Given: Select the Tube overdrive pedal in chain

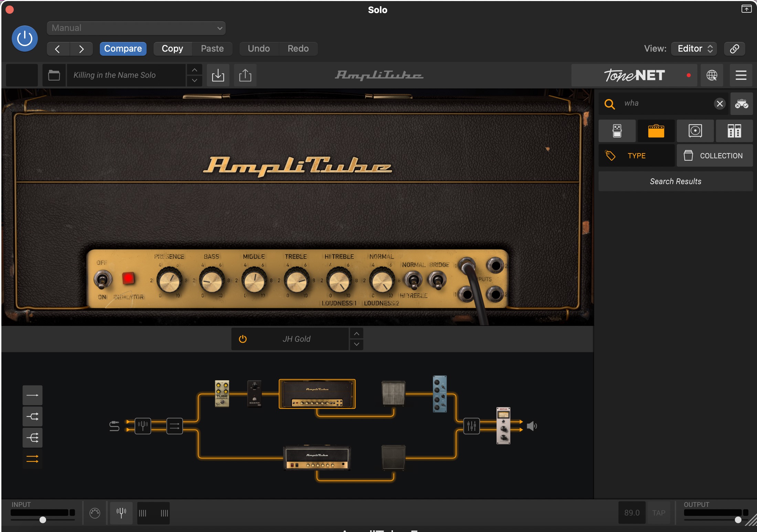Looking at the screenshot, I should 222,394.
